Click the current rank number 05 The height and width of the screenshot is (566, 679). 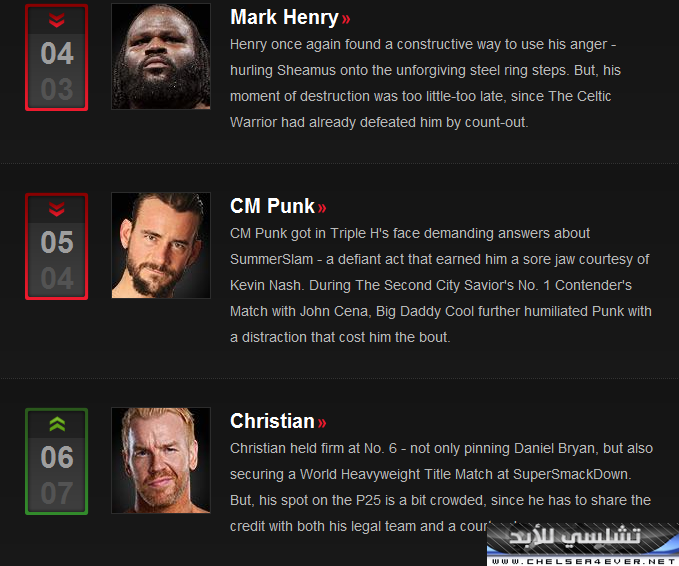(57, 242)
